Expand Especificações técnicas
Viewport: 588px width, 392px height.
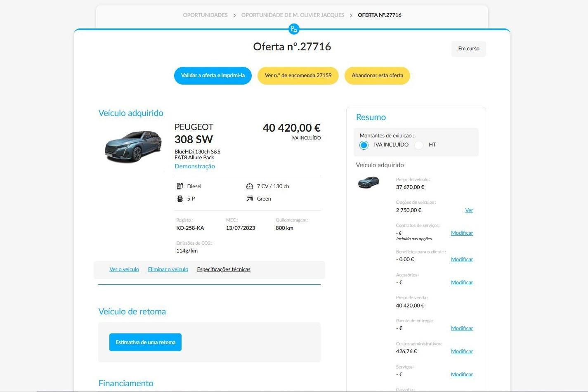(224, 269)
